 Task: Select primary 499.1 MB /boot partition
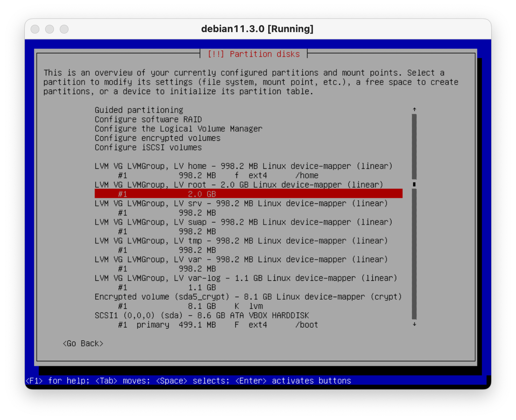218,325
